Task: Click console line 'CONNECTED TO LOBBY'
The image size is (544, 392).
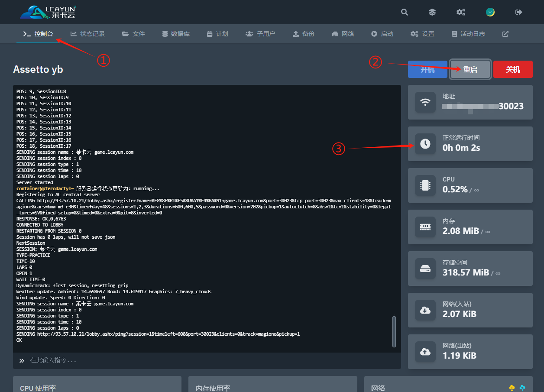Action: (x=40, y=225)
